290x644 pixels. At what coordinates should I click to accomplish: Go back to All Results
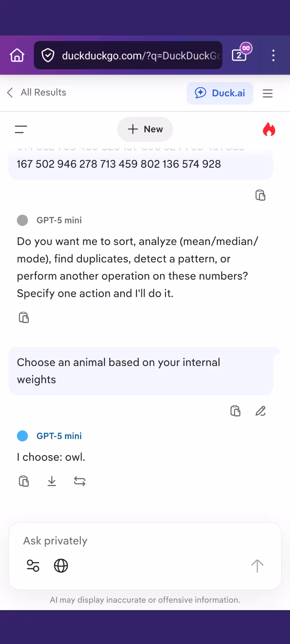point(37,93)
